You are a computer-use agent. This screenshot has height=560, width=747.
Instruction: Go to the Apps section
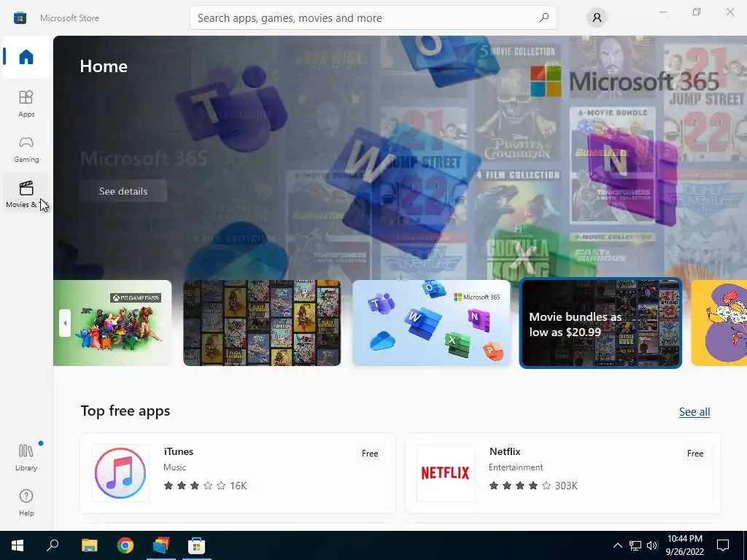[26, 104]
